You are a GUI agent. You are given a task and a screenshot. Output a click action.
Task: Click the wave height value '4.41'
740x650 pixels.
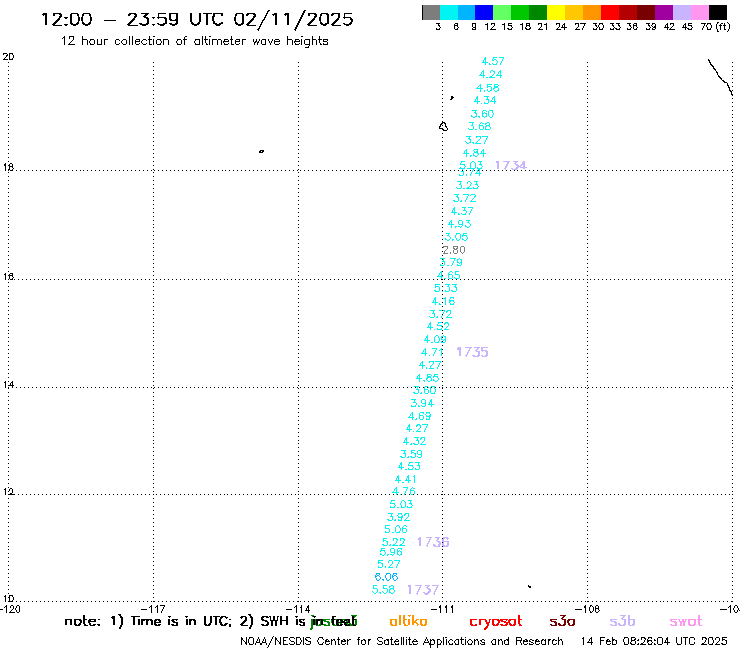point(406,480)
